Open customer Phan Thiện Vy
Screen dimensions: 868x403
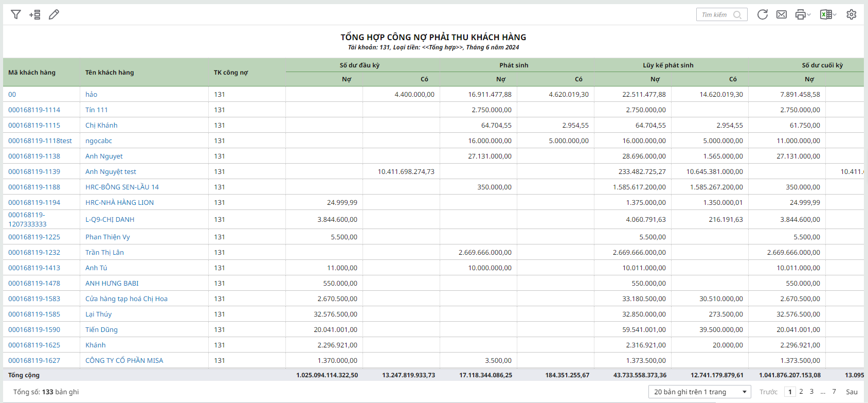(107, 237)
